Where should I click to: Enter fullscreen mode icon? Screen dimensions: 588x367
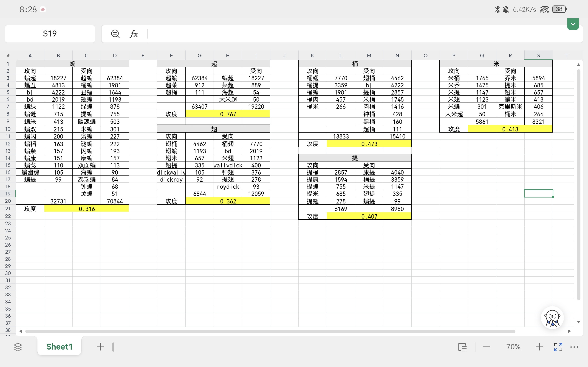tap(558, 347)
